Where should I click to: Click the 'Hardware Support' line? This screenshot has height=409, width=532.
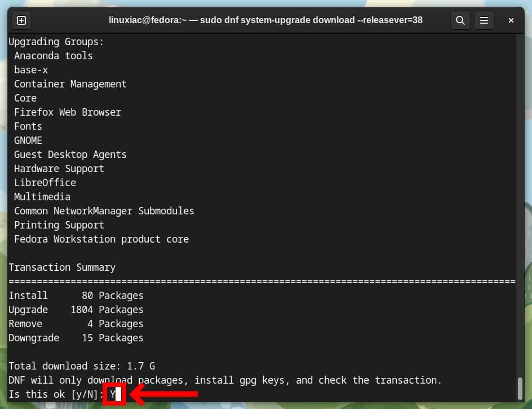click(x=59, y=169)
